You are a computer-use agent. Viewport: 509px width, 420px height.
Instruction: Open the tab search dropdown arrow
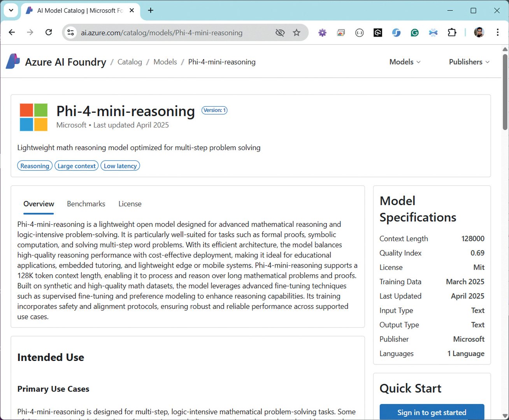11,10
